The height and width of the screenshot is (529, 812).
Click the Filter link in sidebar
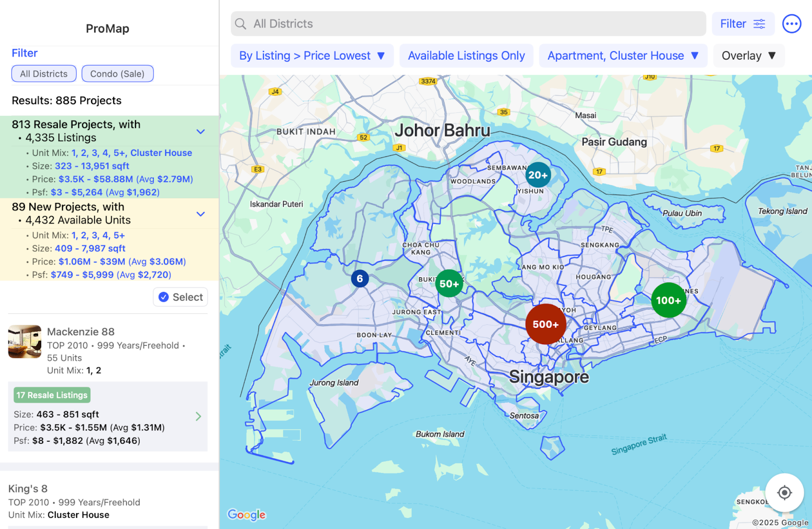coord(24,53)
